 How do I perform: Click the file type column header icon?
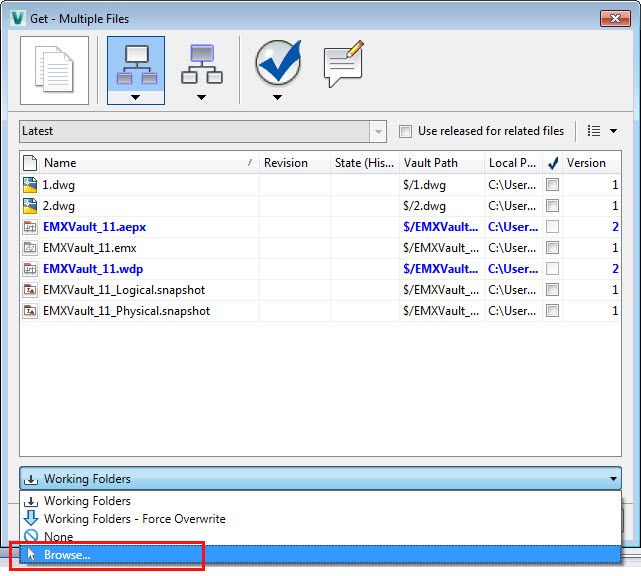coord(30,163)
